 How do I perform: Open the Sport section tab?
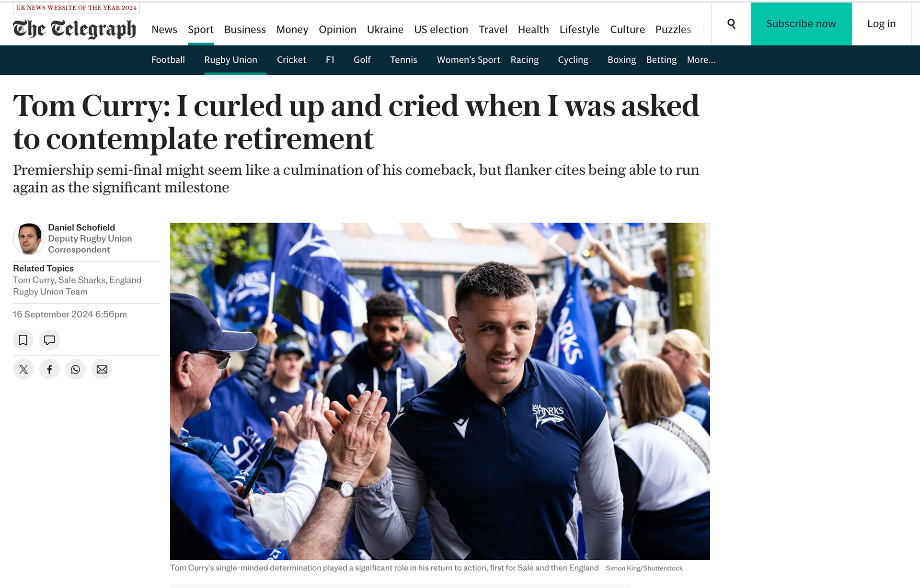coord(201,30)
